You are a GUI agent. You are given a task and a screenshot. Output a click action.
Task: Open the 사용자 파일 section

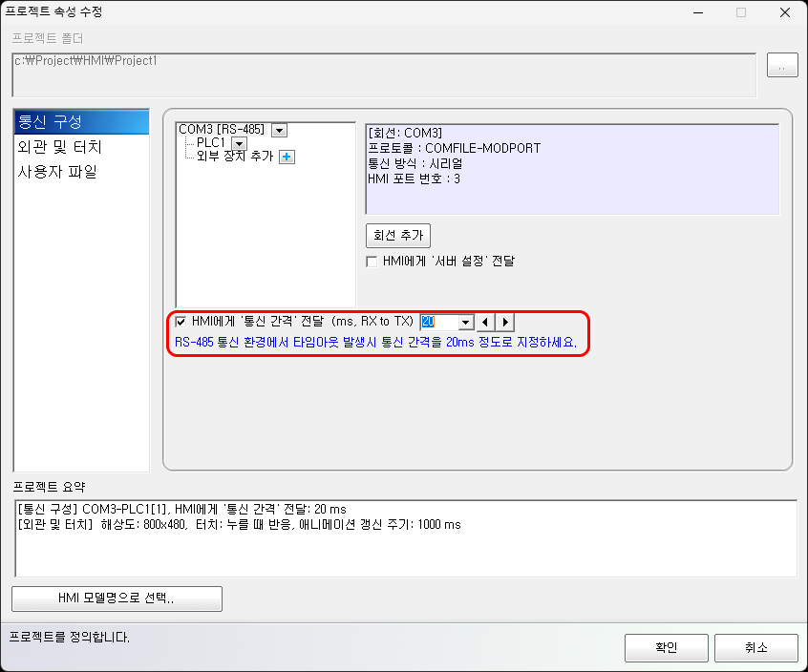pos(57,173)
